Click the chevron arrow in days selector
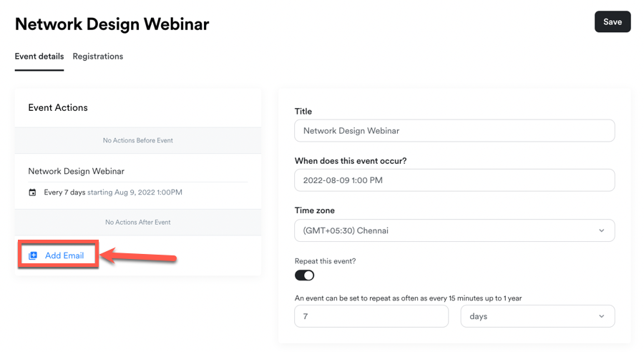Viewport: 644px width, 352px height. coord(601,316)
